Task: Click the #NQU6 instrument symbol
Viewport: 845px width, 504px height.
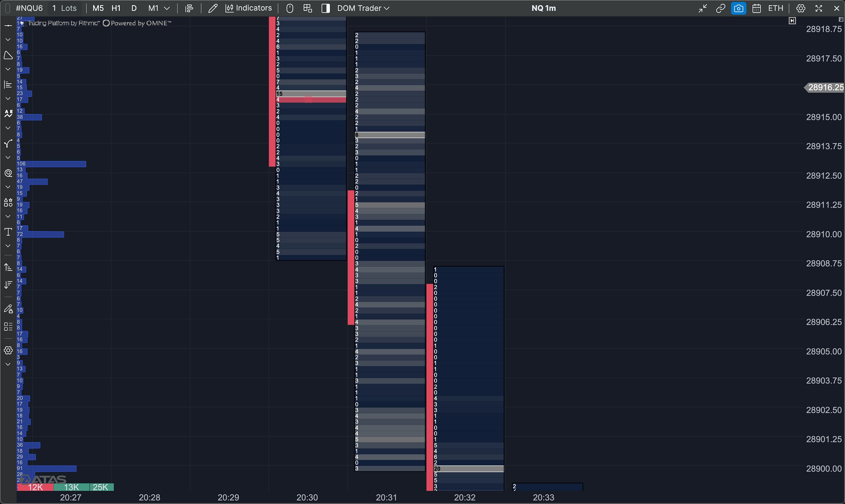Action: [29, 8]
